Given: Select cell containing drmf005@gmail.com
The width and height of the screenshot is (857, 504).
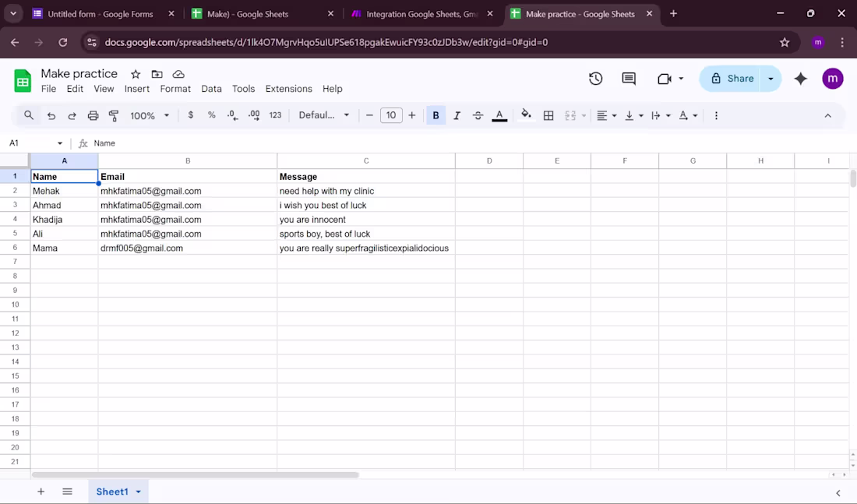Looking at the screenshot, I should [x=187, y=248].
